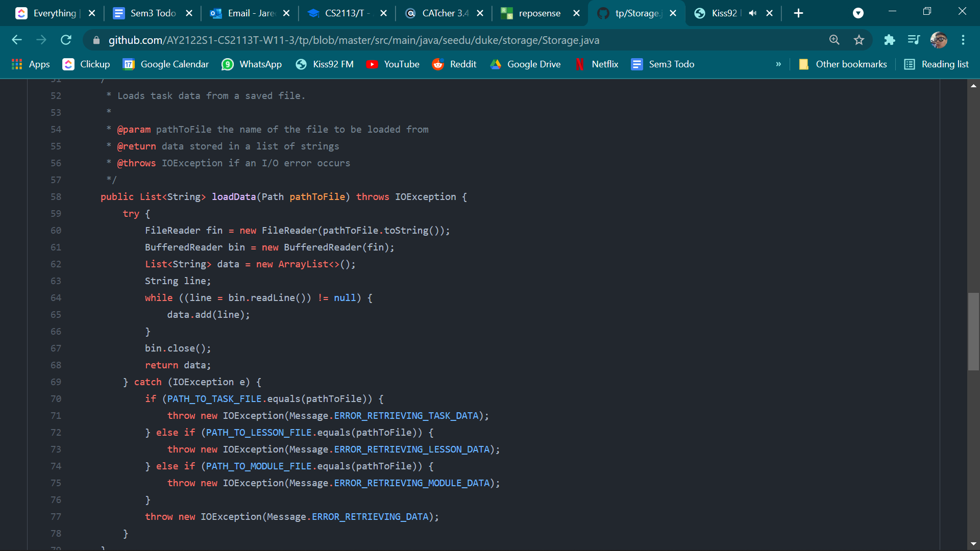Click the vertical page scrollbar thumb

point(973,332)
